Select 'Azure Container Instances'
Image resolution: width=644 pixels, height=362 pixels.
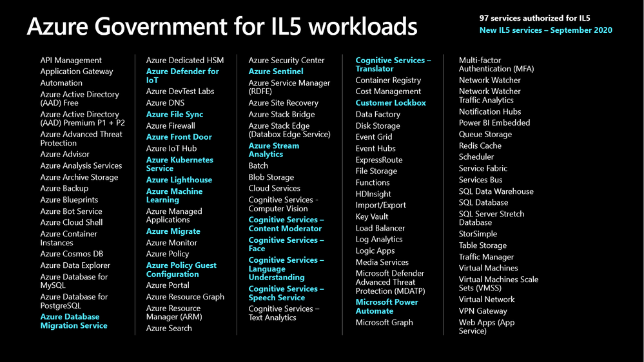tap(68, 238)
